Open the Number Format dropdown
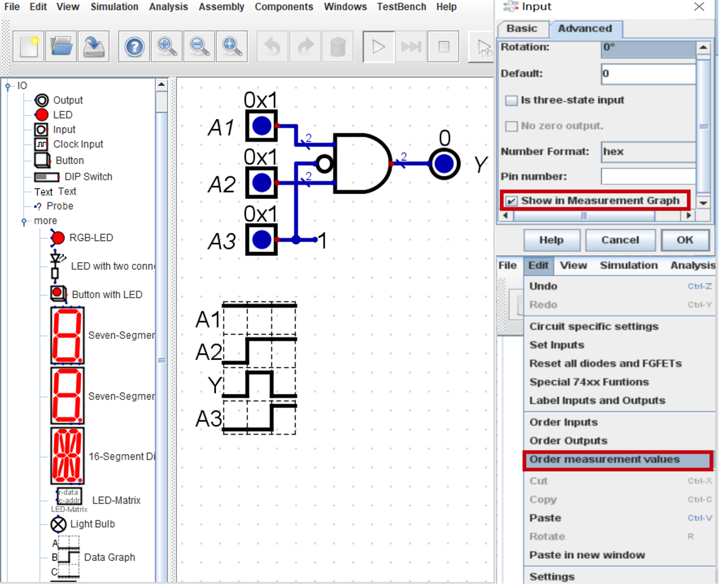The height and width of the screenshot is (588, 719). 648,151
